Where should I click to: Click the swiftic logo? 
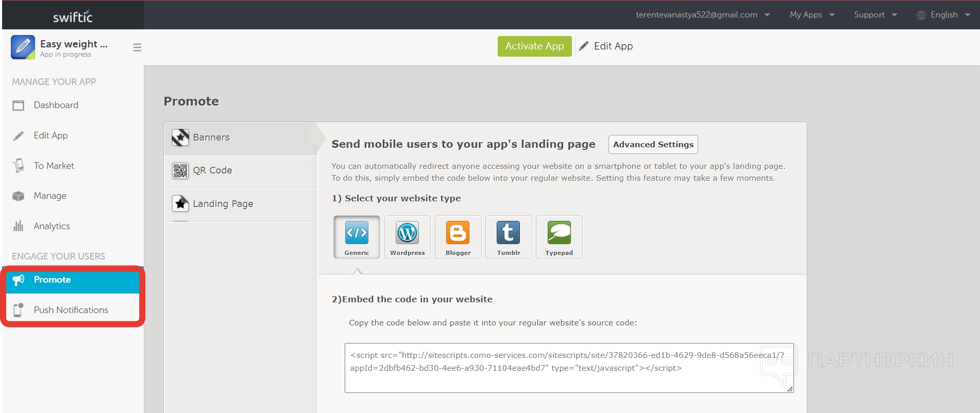click(73, 16)
